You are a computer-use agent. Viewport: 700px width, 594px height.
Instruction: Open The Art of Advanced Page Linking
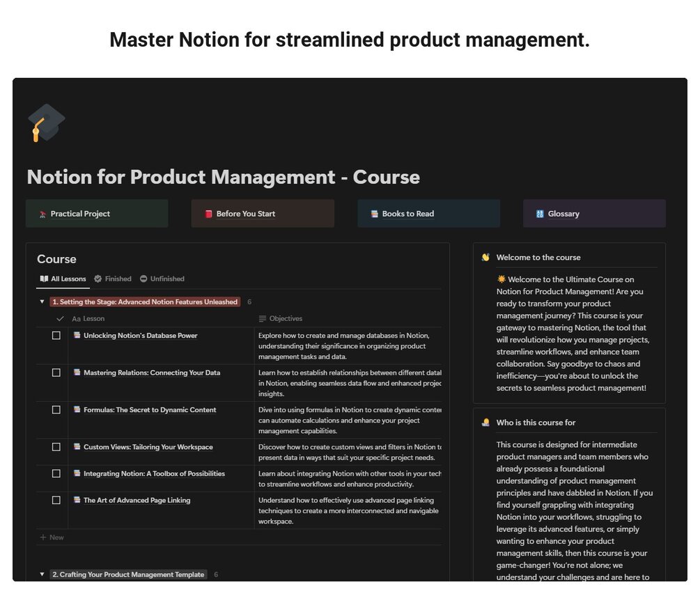pos(137,500)
